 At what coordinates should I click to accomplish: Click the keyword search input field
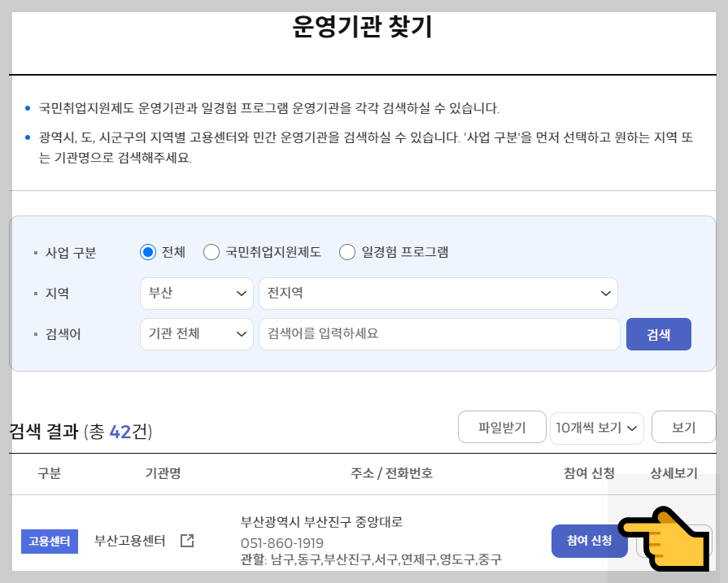[439, 334]
